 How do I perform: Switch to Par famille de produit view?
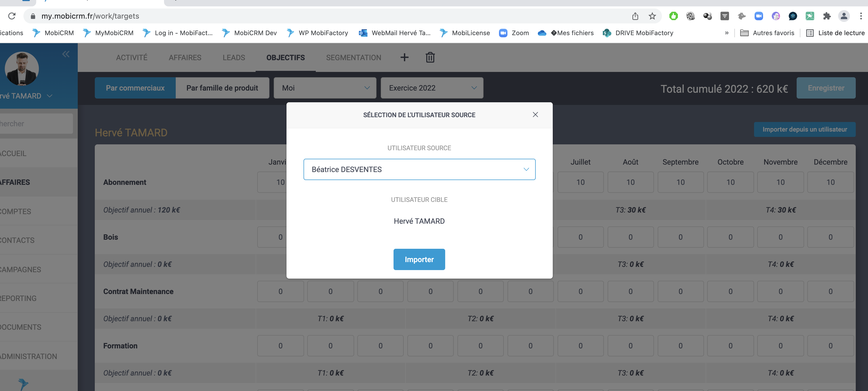point(222,88)
